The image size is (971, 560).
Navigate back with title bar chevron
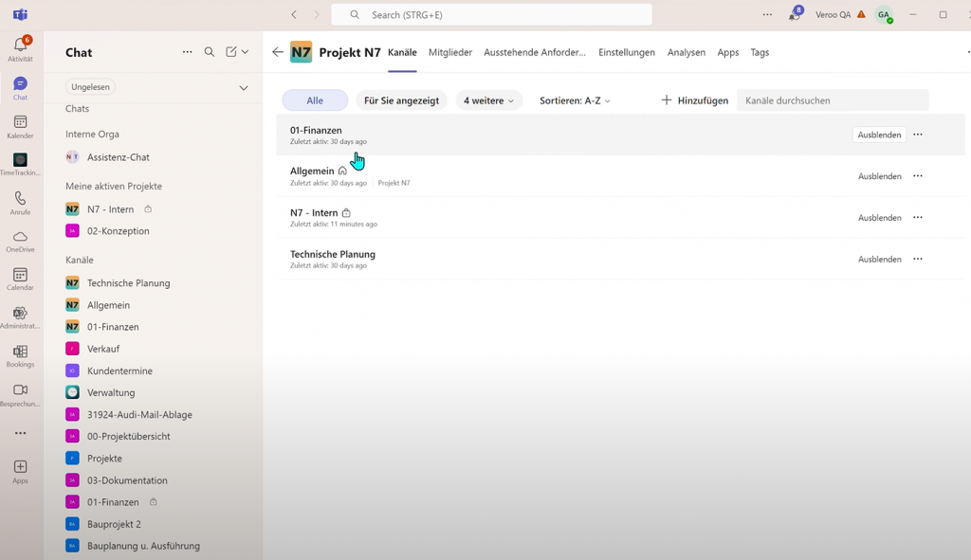tap(294, 14)
